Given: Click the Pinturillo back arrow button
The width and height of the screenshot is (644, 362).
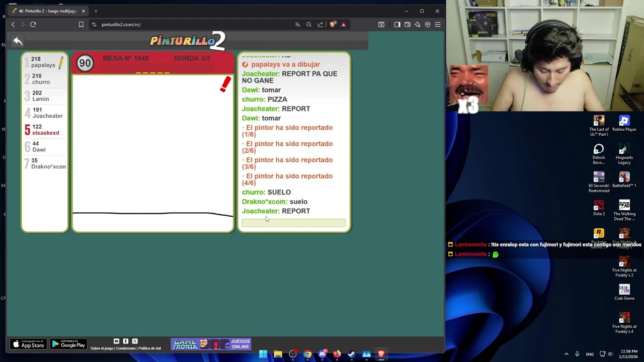Looking at the screenshot, I should click(18, 41).
